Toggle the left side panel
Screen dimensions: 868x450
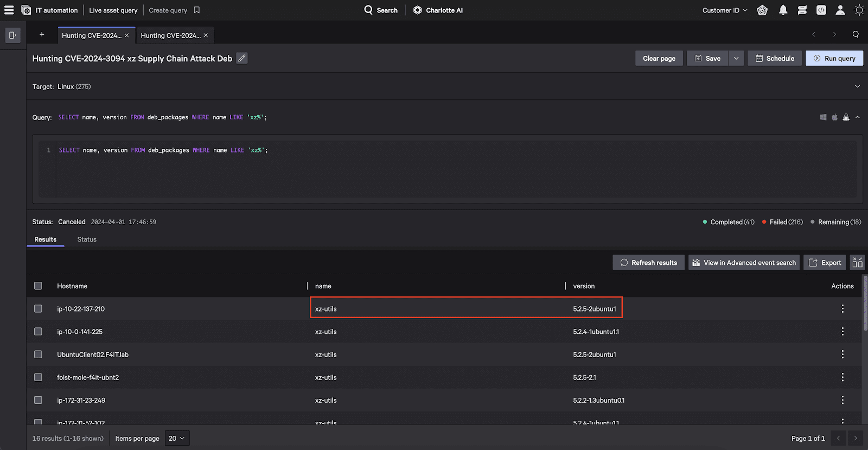[x=12, y=35]
